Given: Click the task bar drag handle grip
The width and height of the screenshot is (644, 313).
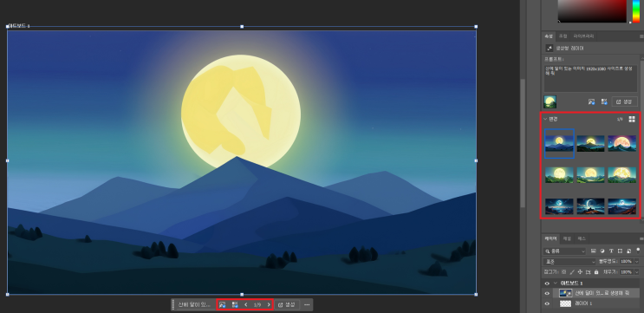Looking at the screenshot, I should (172, 305).
